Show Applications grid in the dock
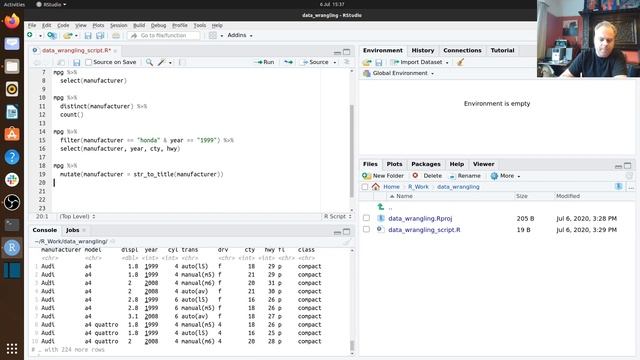Image resolution: width=640 pixels, height=360 pixels. click(12, 348)
